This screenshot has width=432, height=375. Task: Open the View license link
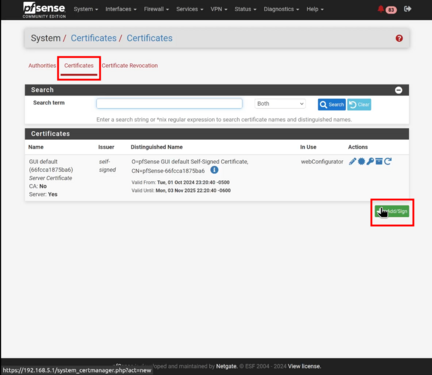point(304,366)
